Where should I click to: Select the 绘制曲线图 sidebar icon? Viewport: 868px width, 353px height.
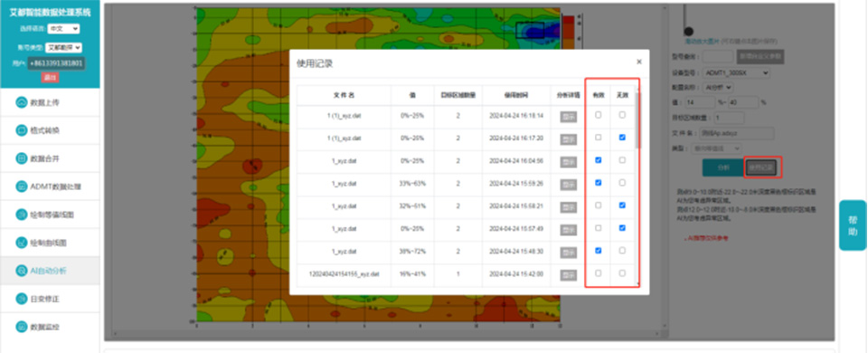22,243
